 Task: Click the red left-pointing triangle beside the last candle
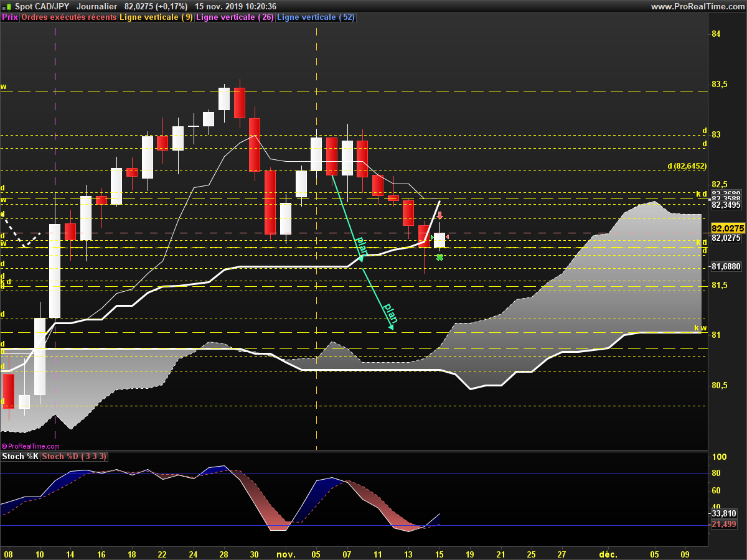448,236
